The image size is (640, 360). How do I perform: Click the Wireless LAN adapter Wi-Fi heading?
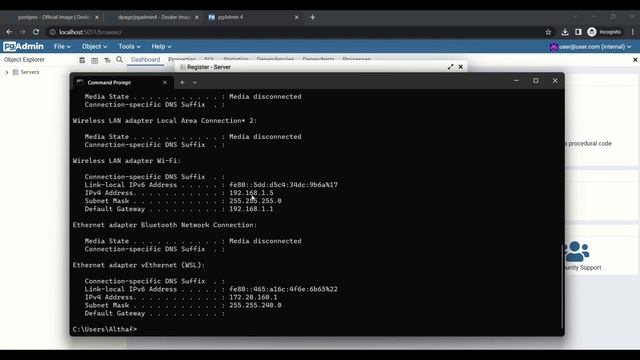pos(127,161)
